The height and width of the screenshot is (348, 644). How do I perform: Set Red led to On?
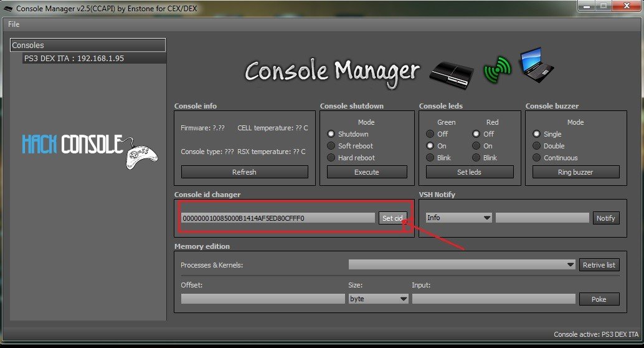pos(476,145)
